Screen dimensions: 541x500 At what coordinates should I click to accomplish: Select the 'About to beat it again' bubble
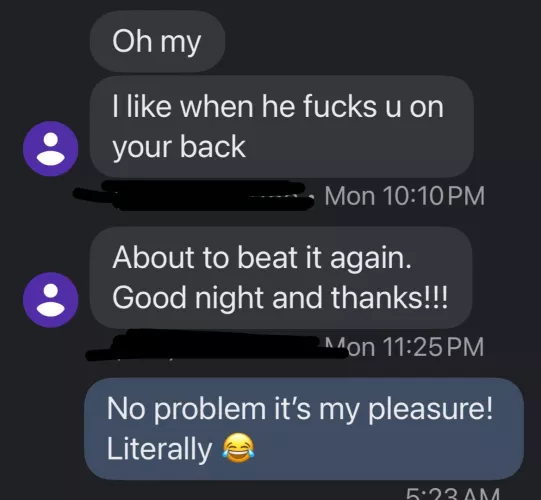(x=281, y=278)
